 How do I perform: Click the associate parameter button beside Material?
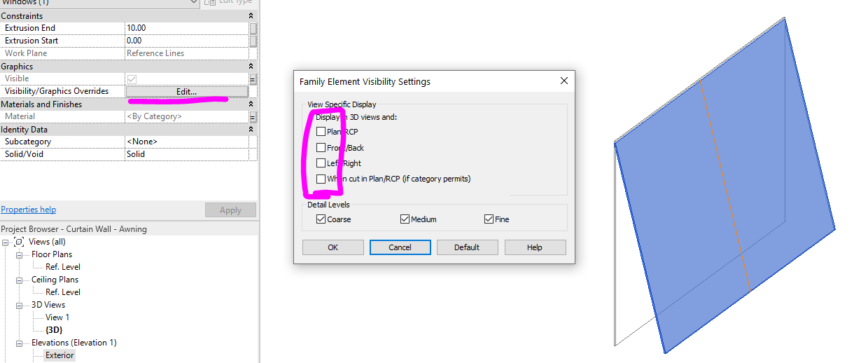[x=253, y=116]
